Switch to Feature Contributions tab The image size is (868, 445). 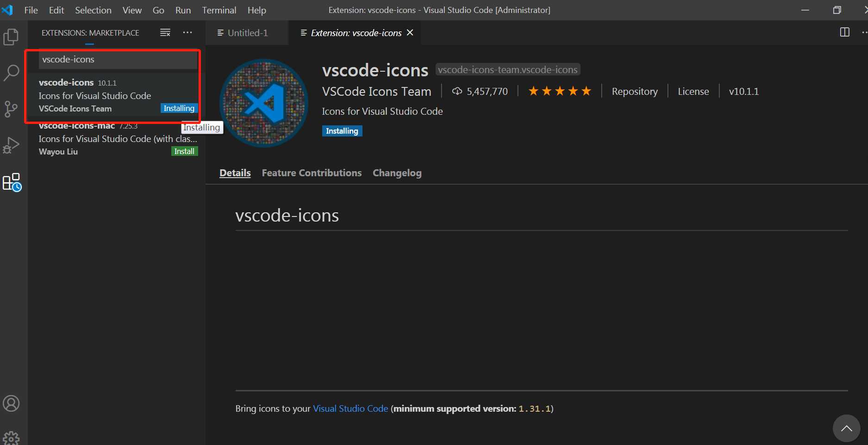coord(312,173)
